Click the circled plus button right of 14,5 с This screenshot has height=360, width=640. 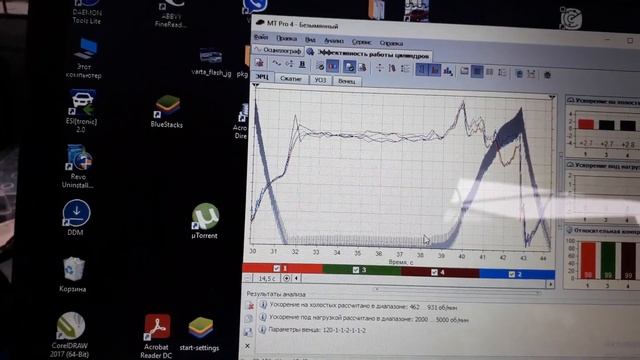pyautogui.click(x=287, y=278)
